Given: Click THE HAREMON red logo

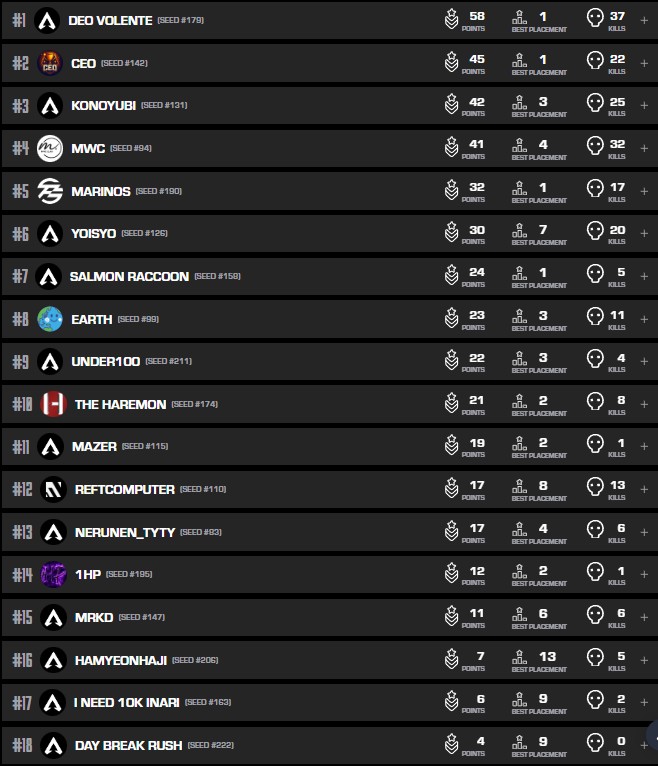Looking at the screenshot, I should click(x=53, y=404).
